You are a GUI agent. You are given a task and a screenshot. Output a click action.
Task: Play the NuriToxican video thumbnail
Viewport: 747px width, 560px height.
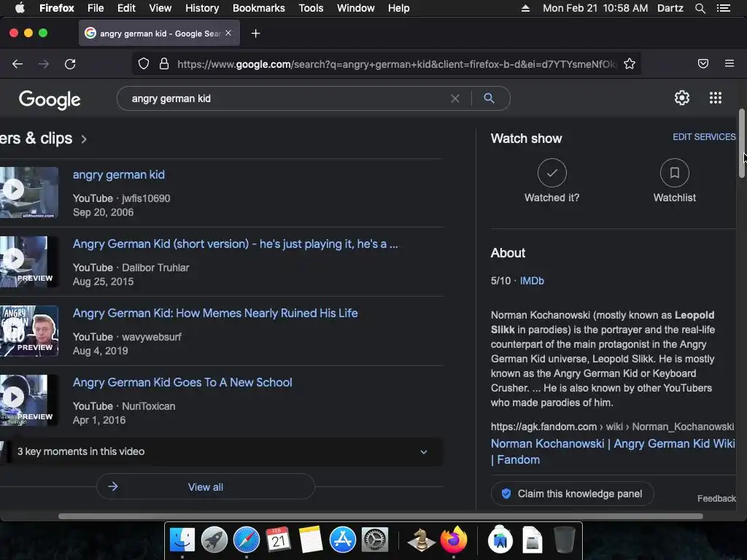point(29,400)
